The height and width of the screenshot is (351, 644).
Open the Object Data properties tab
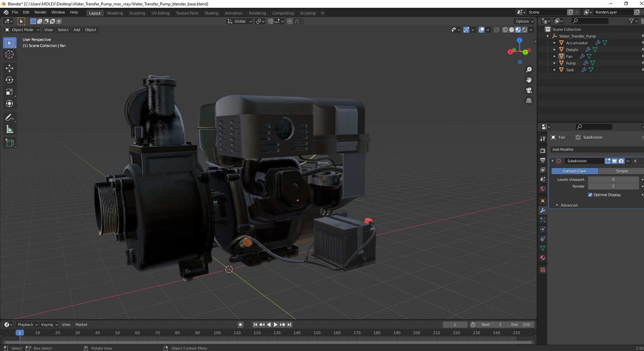pyautogui.click(x=543, y=248)
